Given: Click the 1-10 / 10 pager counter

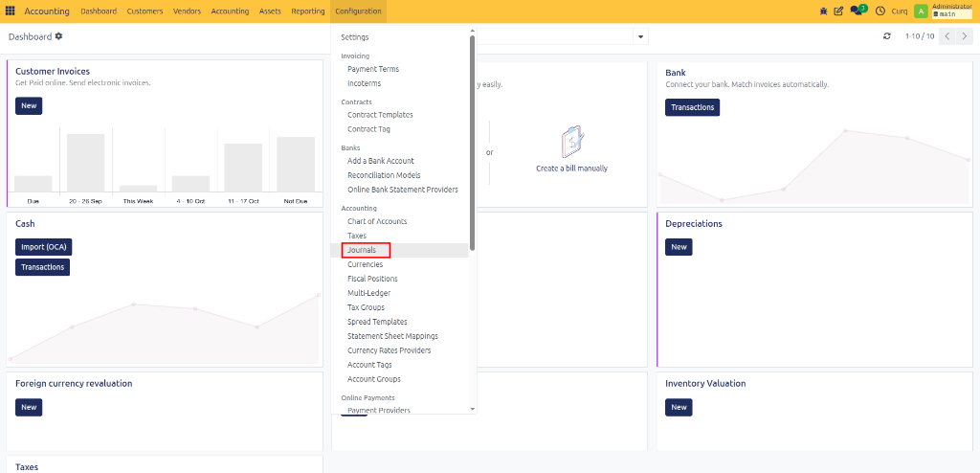Looking at the screenshot, I should pyautogui.click(x=920, y=36).
